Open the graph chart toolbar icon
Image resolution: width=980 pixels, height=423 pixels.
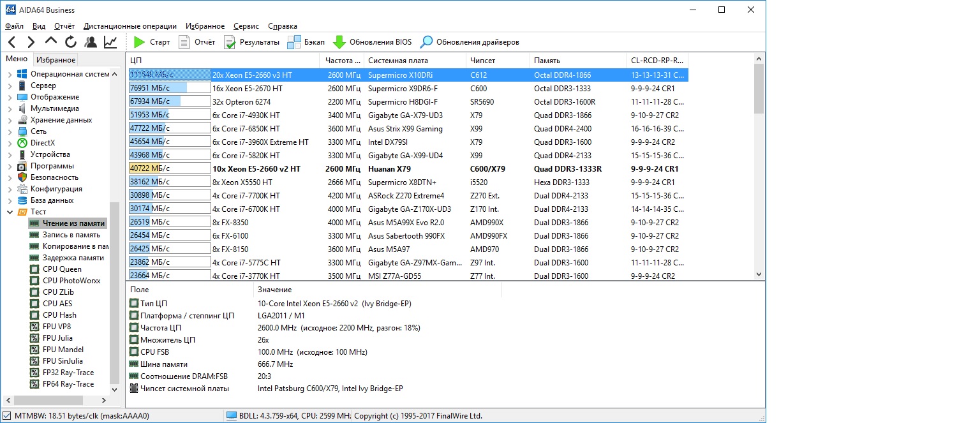click(110, 42)
